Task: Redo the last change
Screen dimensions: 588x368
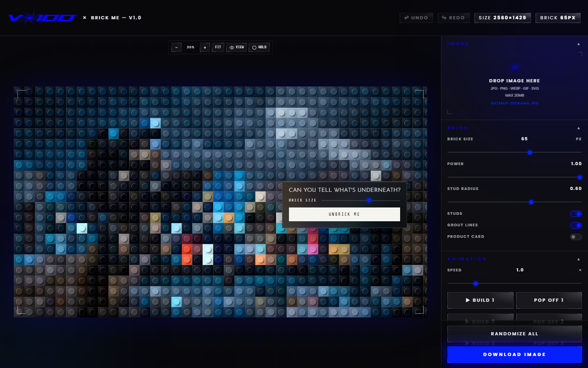Action: tap(453, 18)
